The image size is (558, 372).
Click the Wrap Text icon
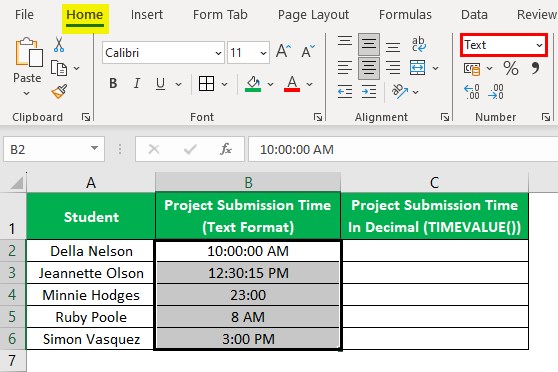(419, 44)
